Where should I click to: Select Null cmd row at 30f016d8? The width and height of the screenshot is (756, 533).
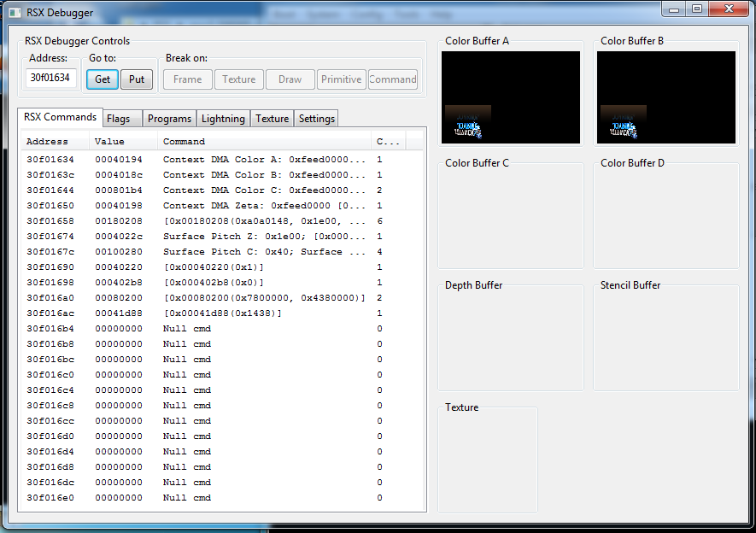click(222, 467)
